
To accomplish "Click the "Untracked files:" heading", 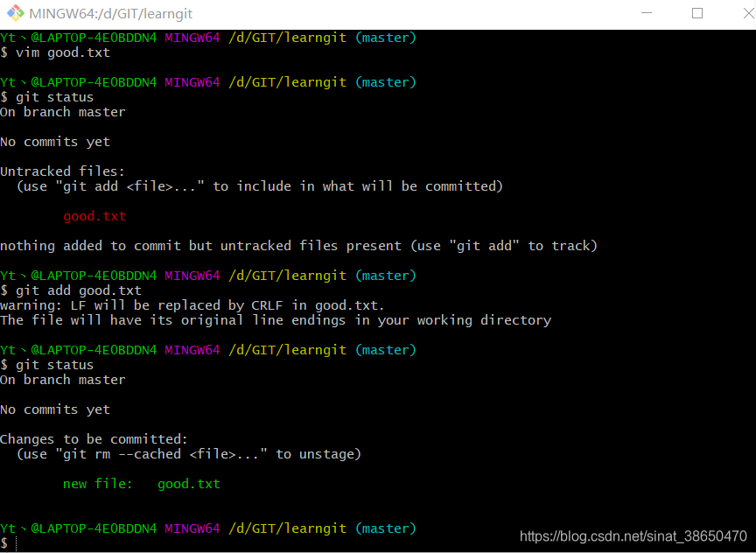I will click(63, 171).
